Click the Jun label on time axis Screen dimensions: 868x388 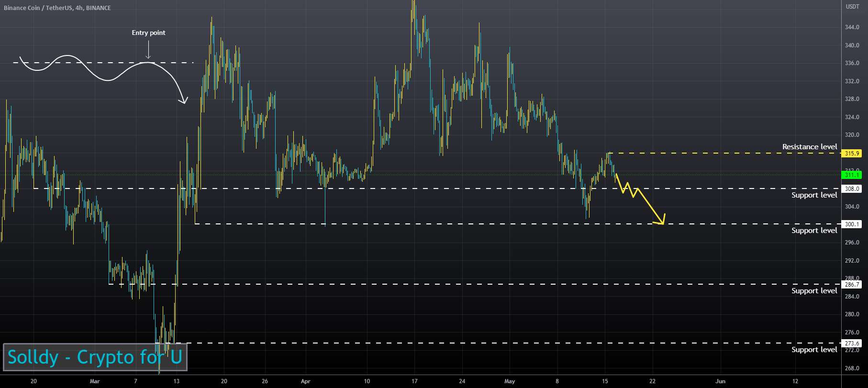click(720, 381)
